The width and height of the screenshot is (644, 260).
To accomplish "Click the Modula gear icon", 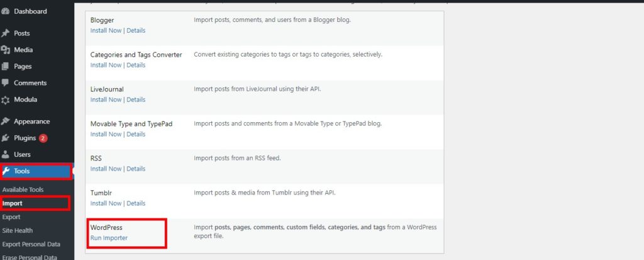I will [x=6, y=99].
